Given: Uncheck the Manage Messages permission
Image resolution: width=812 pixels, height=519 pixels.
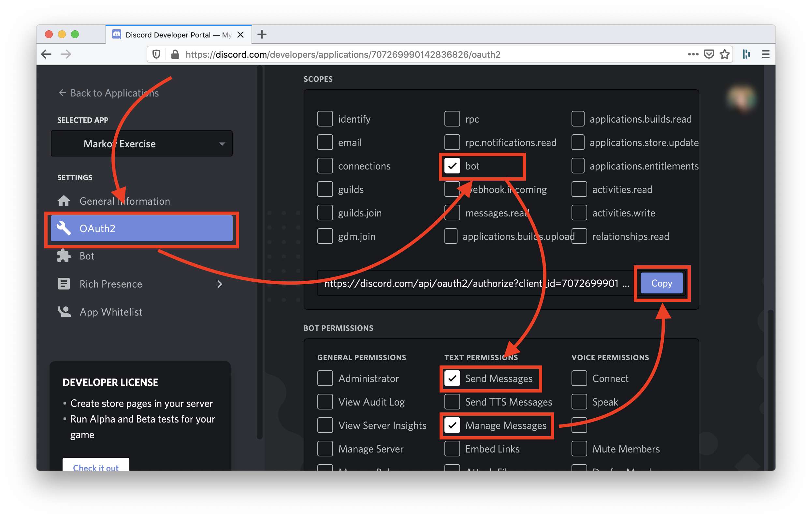Looking at the screenshot, I should point(452,425).
